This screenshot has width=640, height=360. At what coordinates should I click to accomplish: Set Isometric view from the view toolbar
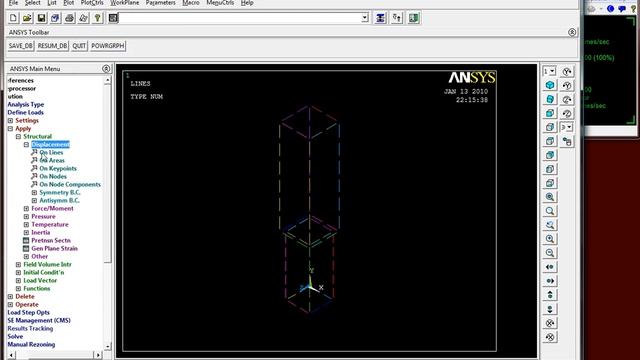(550, 85)
